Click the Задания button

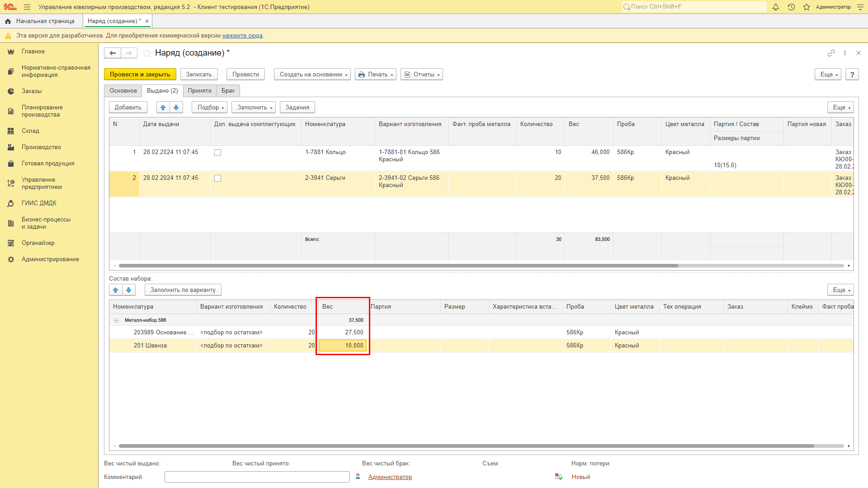pos(297,107)
